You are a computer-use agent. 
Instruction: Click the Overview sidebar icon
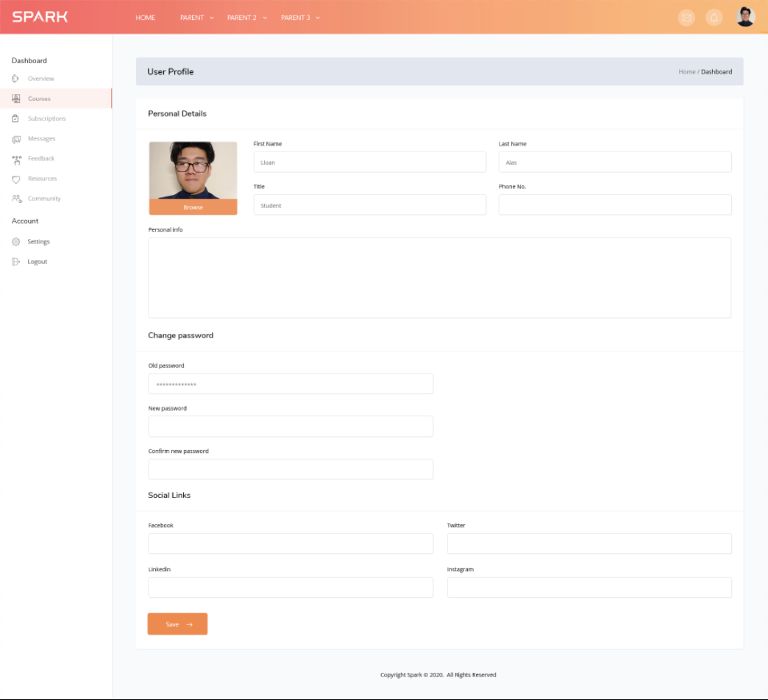pyautogui.click(x=15, y=79)
